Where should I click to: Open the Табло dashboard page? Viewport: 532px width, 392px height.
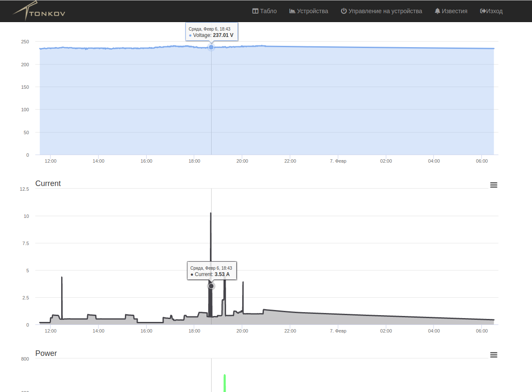[x=264, y=11]
